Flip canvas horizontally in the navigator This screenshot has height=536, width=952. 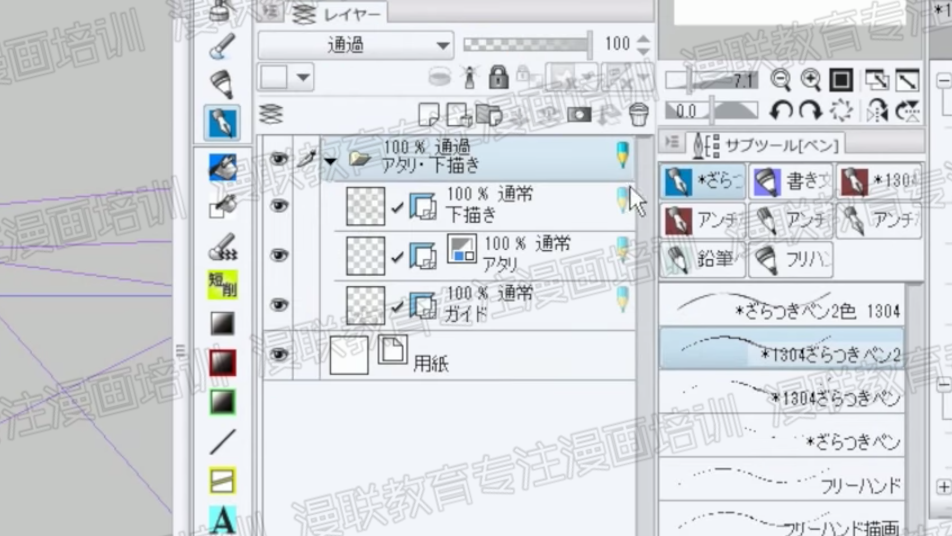pos(877,110)
